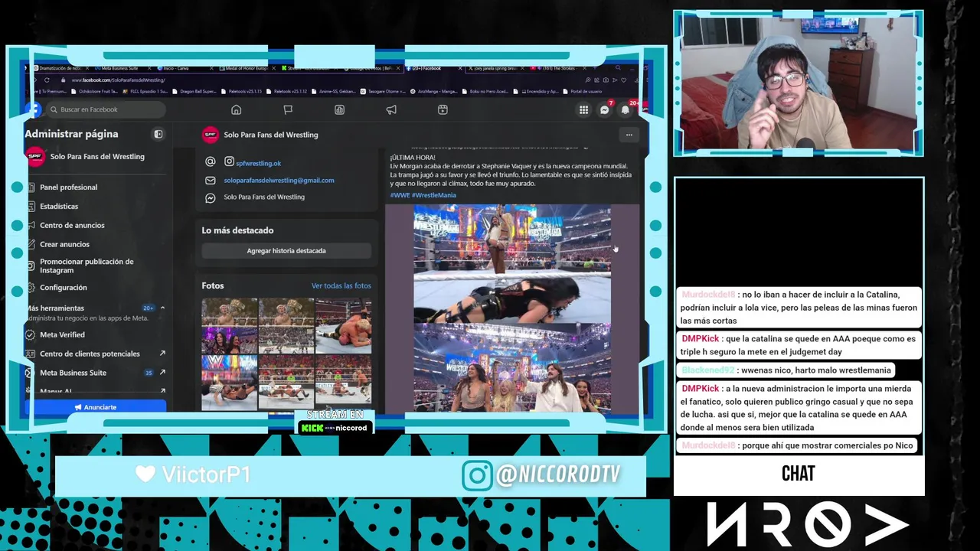Open the professional dashboard chart icon

click(339, 109)
